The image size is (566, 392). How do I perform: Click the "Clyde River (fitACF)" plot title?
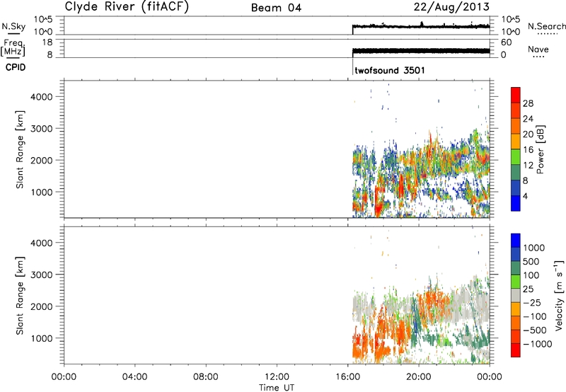click(x=127, y=6)
